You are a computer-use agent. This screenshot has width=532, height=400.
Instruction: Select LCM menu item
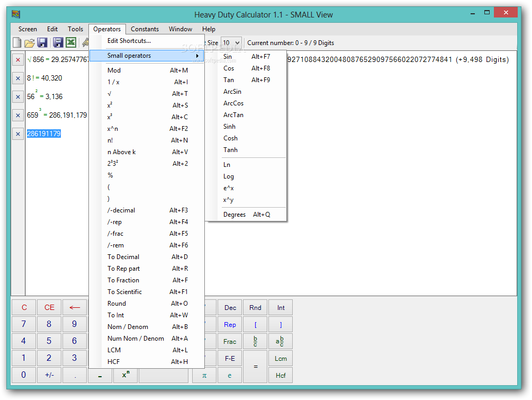pyautogui.click(x=147, y=350)
